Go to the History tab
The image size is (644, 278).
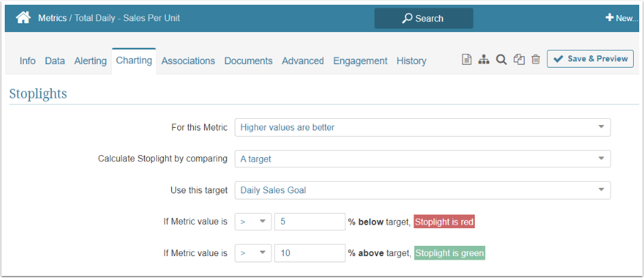[x=411, y=61]
